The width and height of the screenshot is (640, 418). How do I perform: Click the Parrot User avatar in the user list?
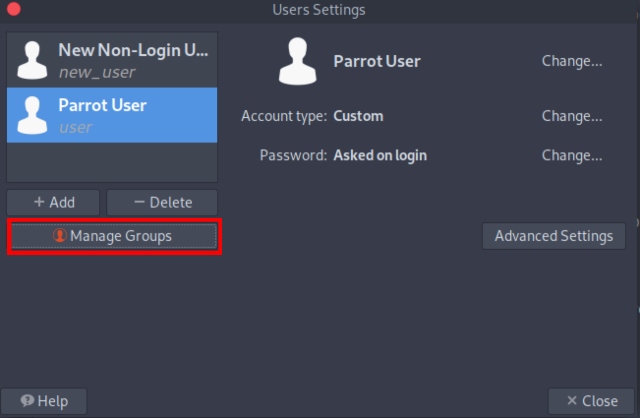pos(31,115)
